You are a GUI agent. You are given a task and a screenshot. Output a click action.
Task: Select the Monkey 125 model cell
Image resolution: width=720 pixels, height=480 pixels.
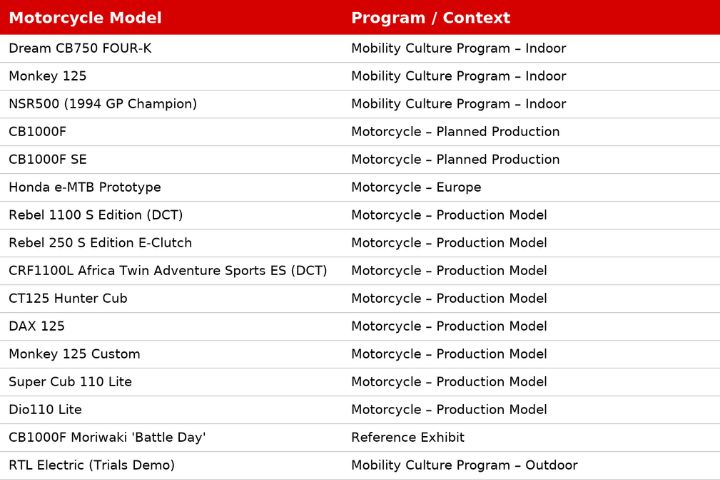pyautogui.click(x=47, y=76)
